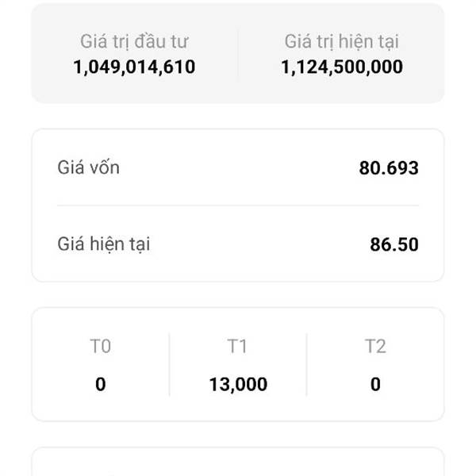Click the divider between investment and current value
Screen dimensions: 476x476
tap(238, 54)
